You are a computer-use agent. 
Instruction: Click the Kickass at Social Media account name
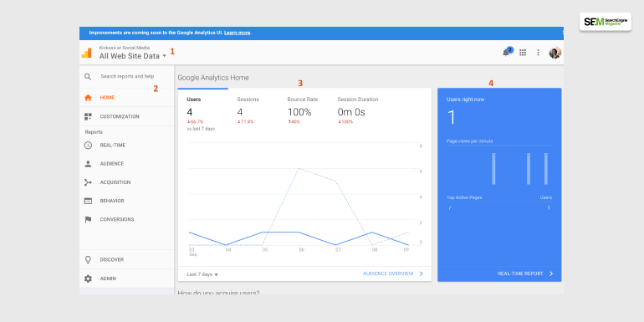[125, 48]
